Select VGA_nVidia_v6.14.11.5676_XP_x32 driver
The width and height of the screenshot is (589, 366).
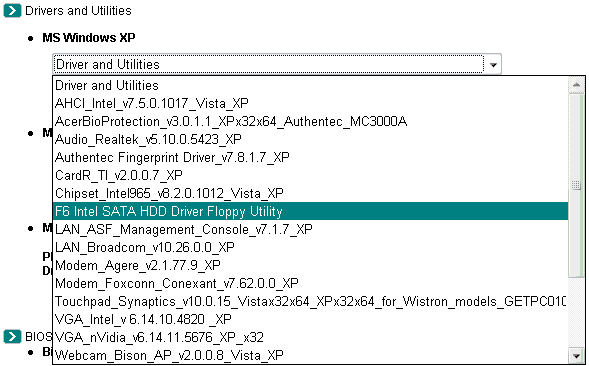[x=310, y=337]
